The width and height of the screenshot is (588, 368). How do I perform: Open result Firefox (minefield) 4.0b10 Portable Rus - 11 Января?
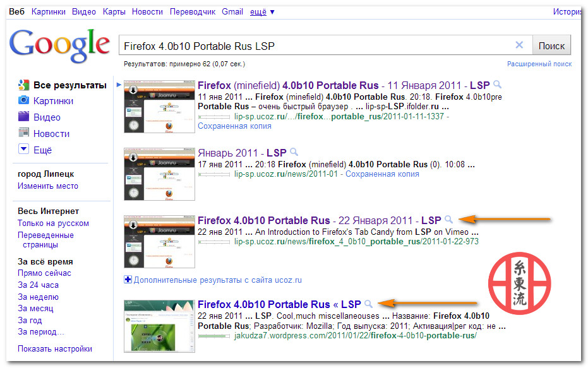tap(344, 85)
